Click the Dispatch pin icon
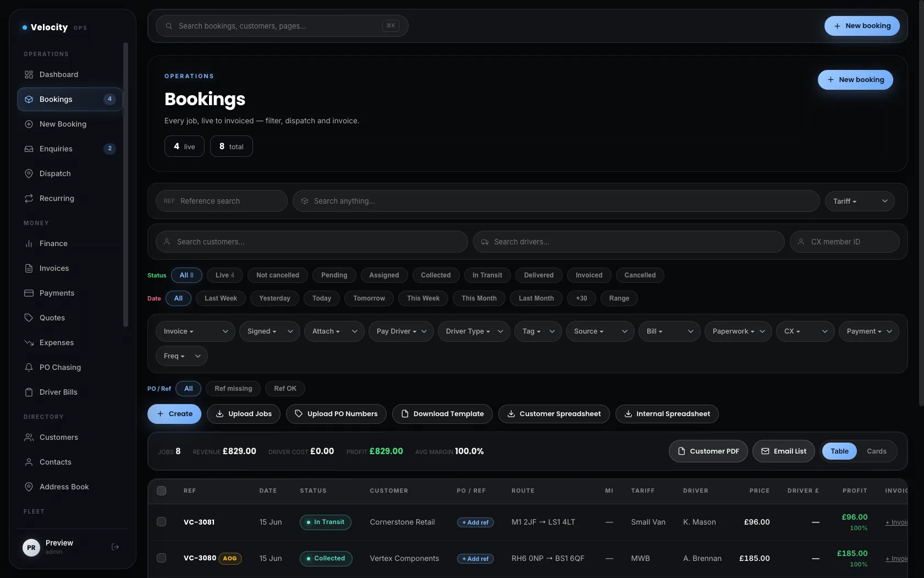The width and height of the screenshot is (924, 578). coord(29,173)
